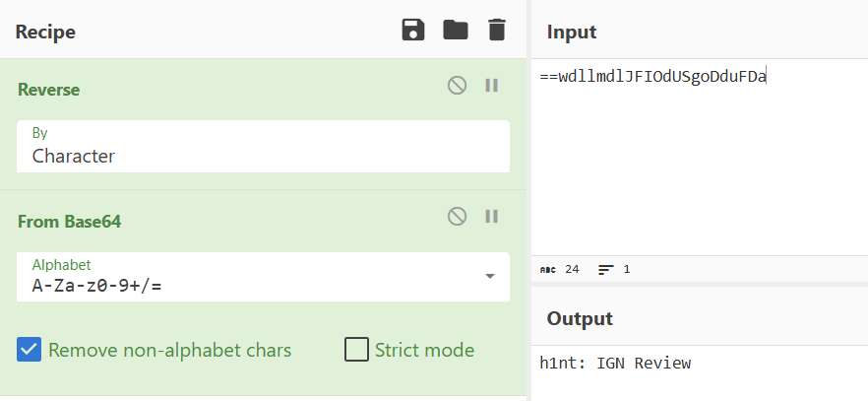Disable the From Base64 operation
The width and height of the screenshot is (868, 401).
[457, 217]
